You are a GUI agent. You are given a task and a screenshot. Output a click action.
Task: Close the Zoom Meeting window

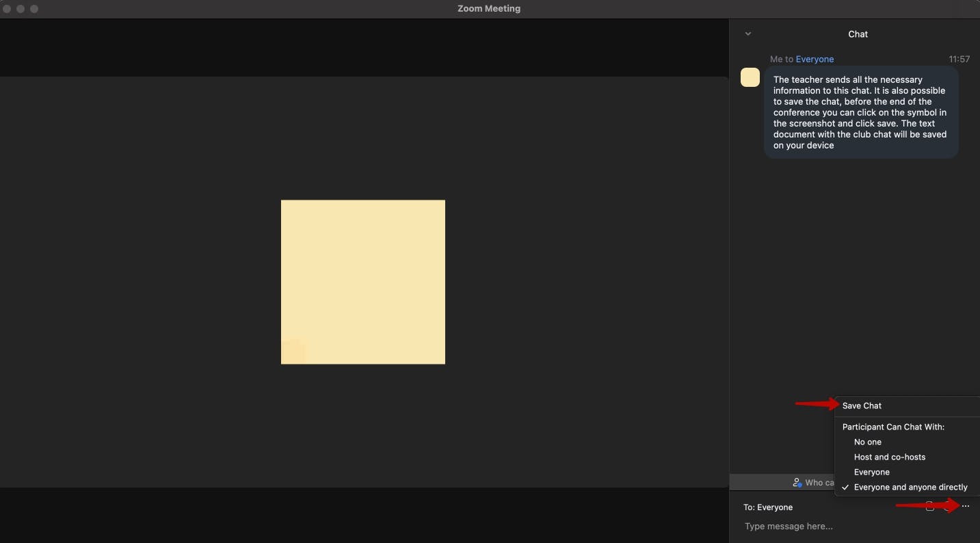[7, 9]
